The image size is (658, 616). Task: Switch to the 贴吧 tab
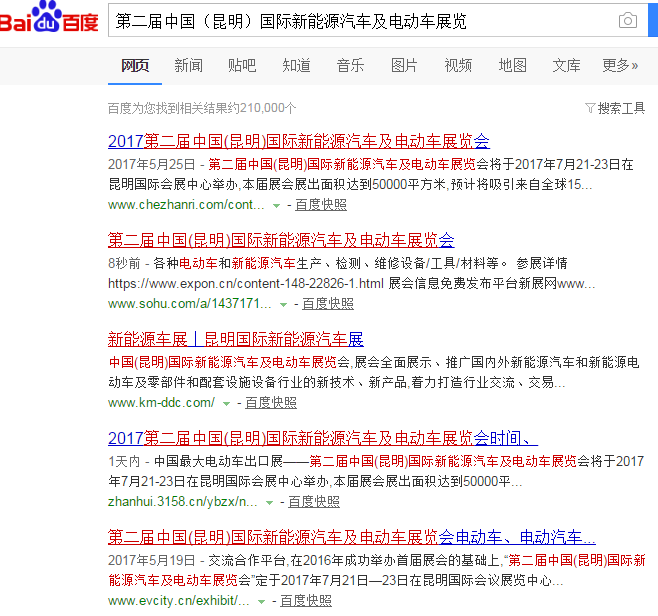point(242,65)
